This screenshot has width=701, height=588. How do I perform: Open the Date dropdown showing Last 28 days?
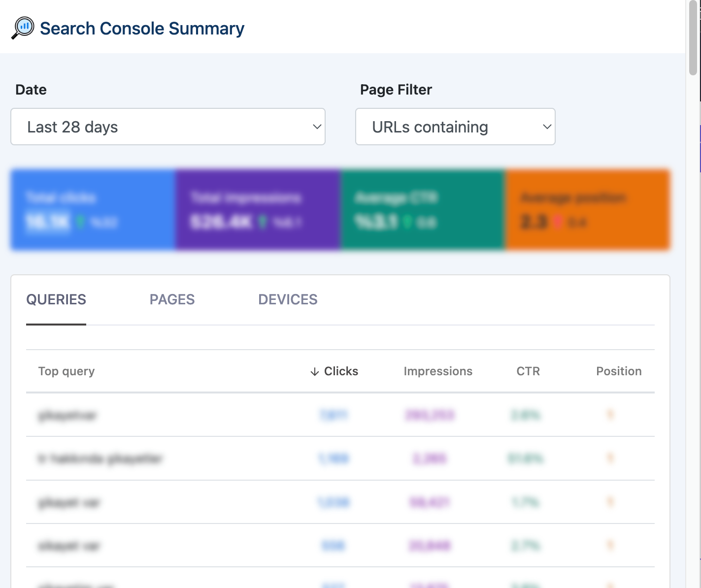pos(168,127)
